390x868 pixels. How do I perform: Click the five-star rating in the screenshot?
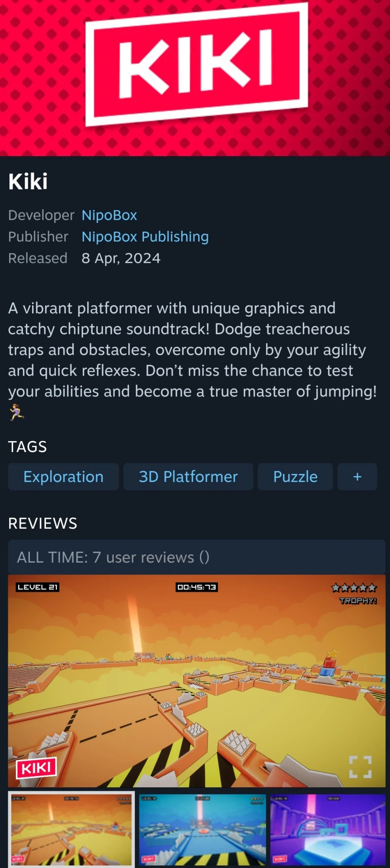pyautogui.click(x=354, y=588)
